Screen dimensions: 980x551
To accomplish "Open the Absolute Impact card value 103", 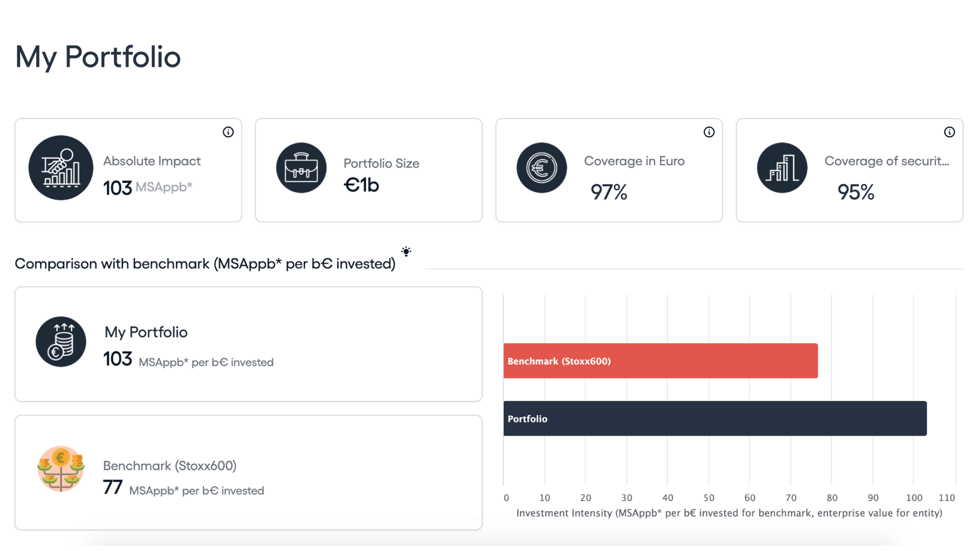I will pyautogui.click(x=118, y=188).
